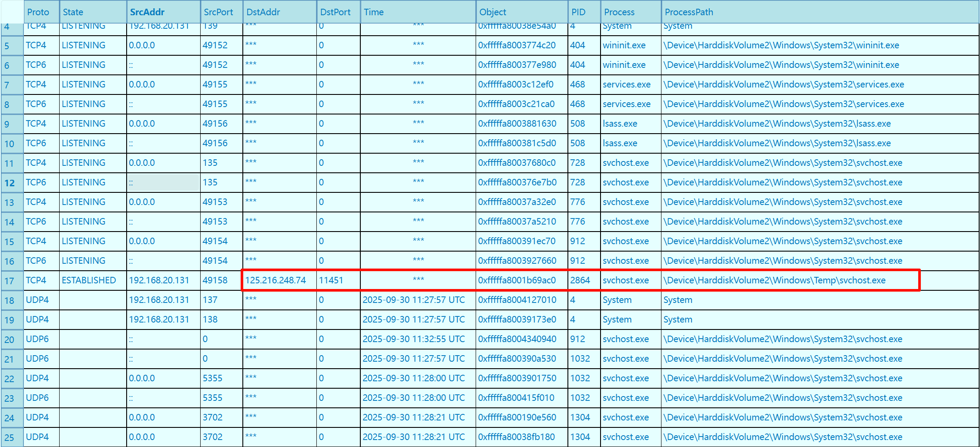Click the Process column header
Viewport: 980px width, 447px height.
619,12
